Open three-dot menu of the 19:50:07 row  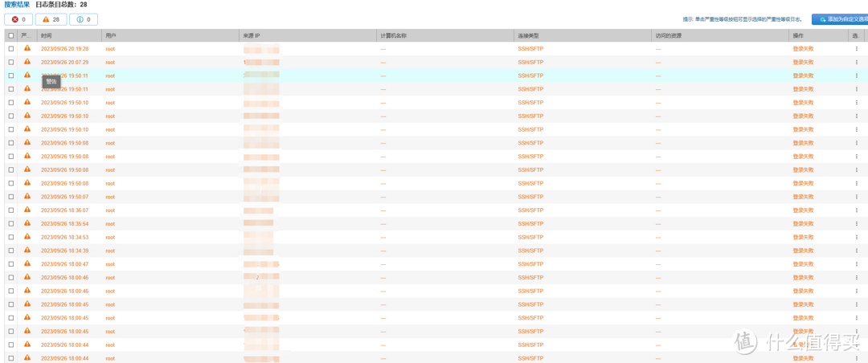856,197
